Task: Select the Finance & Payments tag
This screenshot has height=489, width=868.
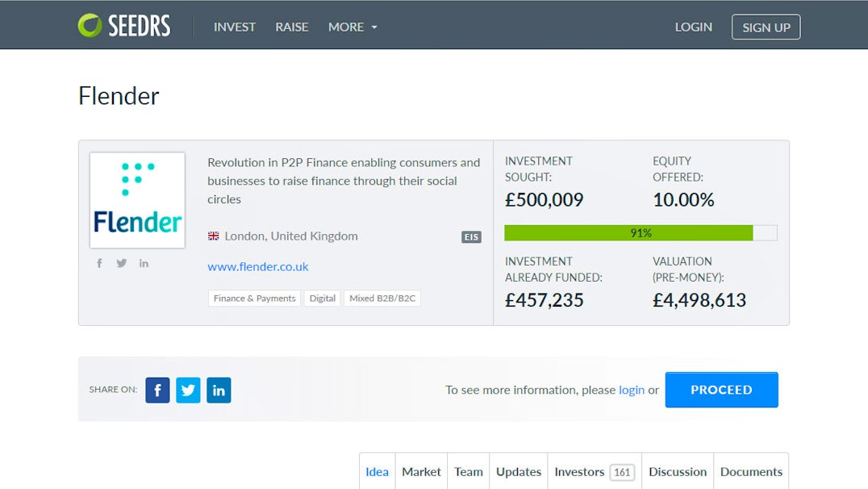Action: click(255, 298)
